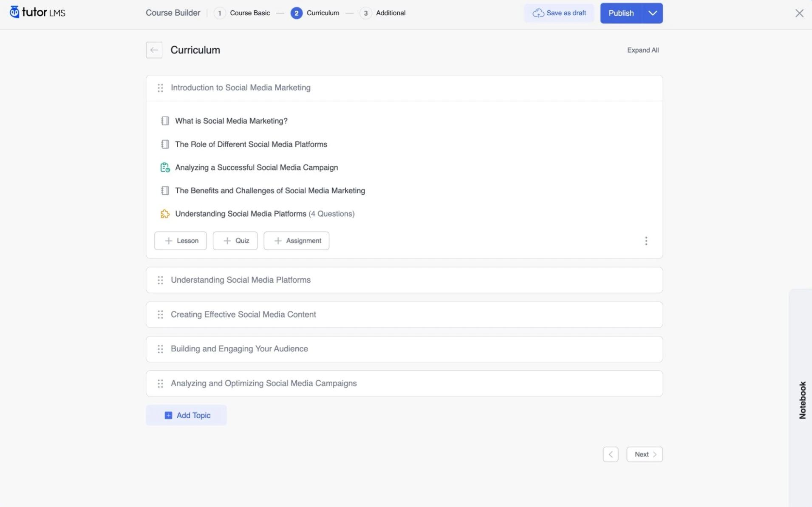Screen dimensions: 812x507
Task: Click the drag handle of Introduction to Social Media Marketing
Action: pos(160,88)
